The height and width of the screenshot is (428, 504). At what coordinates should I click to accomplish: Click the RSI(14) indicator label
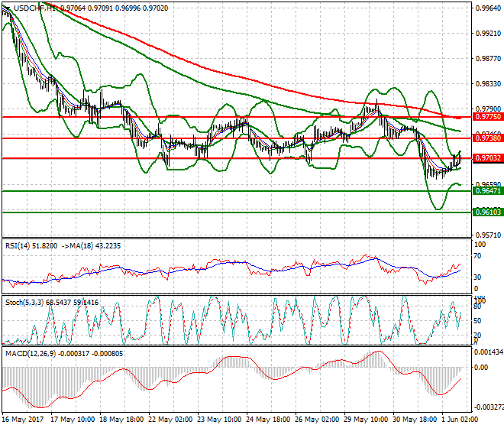click(18, 247)
